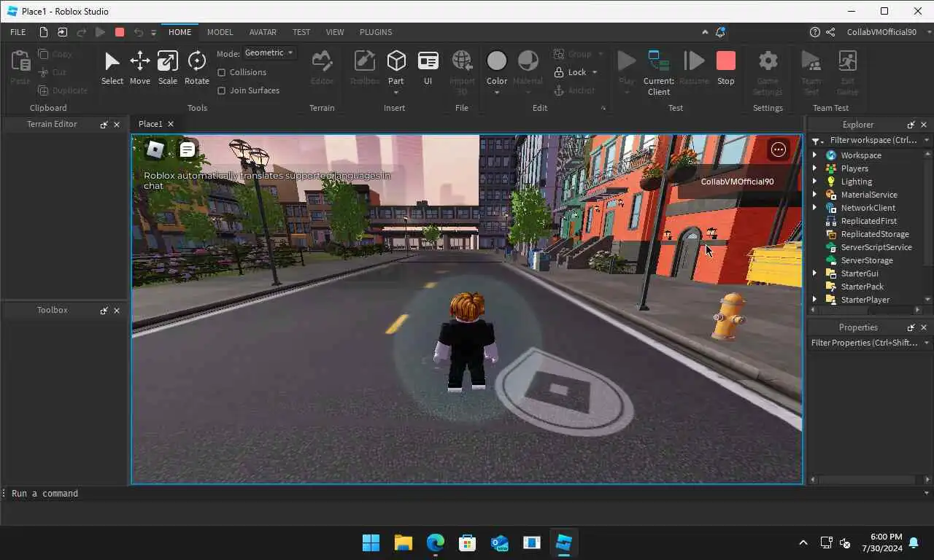Close the Toolbox panel

pos(117,311)
